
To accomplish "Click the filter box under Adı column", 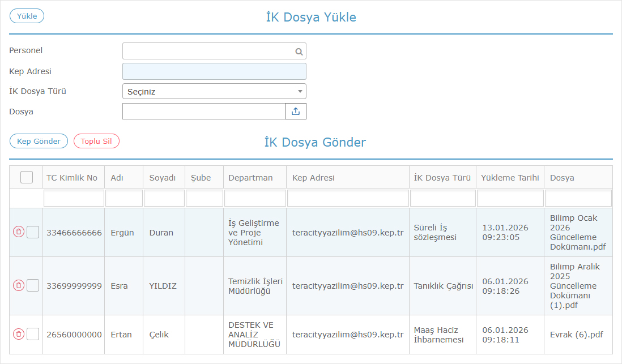I will click(123, 198).
